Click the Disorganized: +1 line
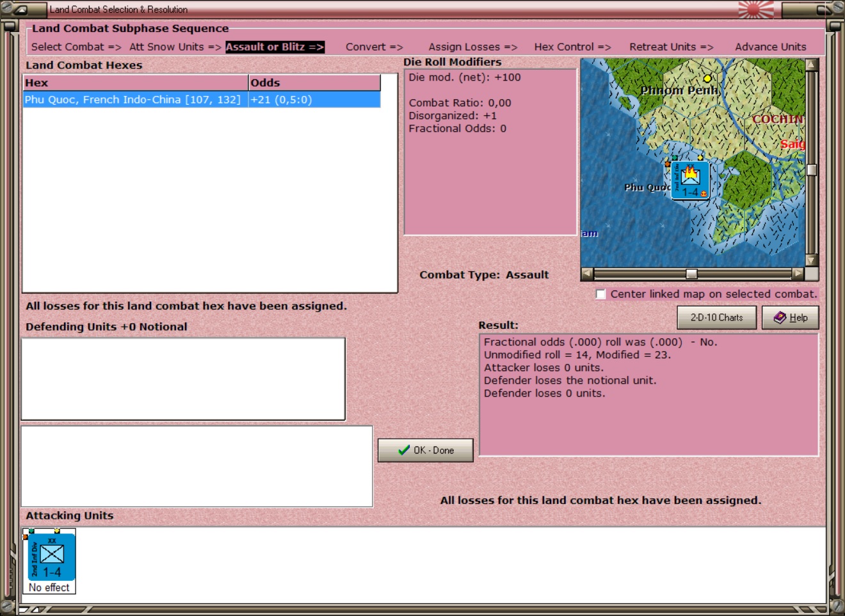This screenshot has height=616, width=845. tap(453, 116)
